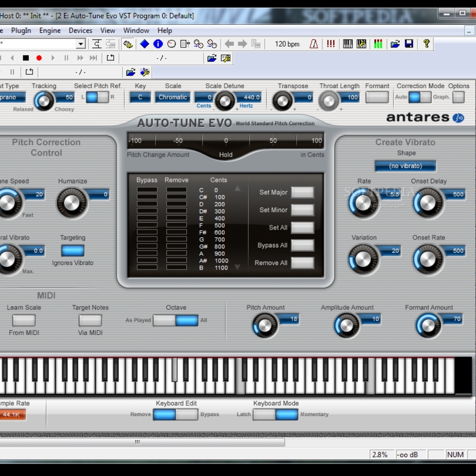The width and height of the screenshot is (476, 476).
Task: Click the Bypass All button
Action: 302,245
